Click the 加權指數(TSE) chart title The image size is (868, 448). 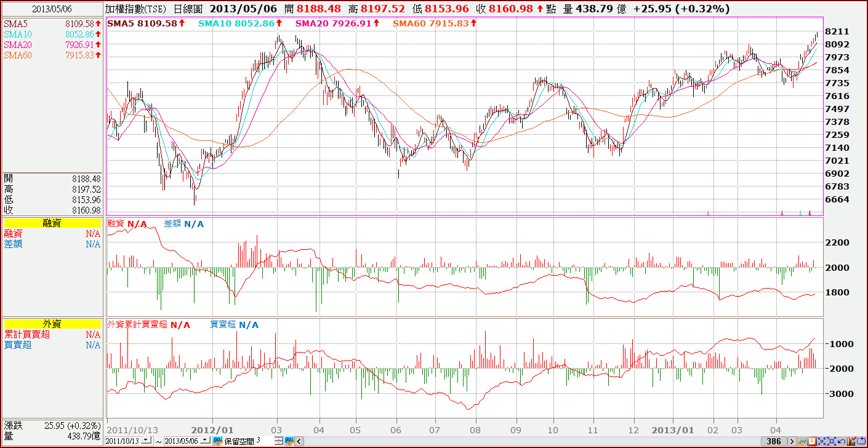(134, 9)
